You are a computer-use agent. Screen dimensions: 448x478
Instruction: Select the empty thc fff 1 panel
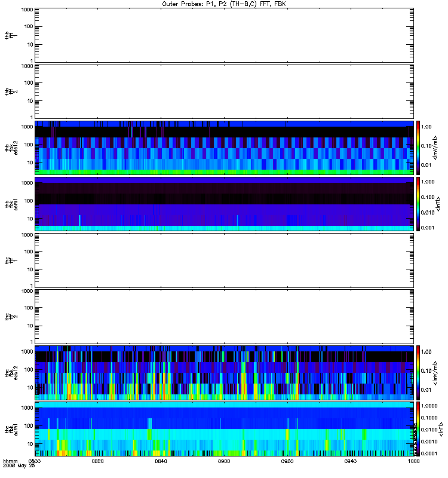point(224,261)
